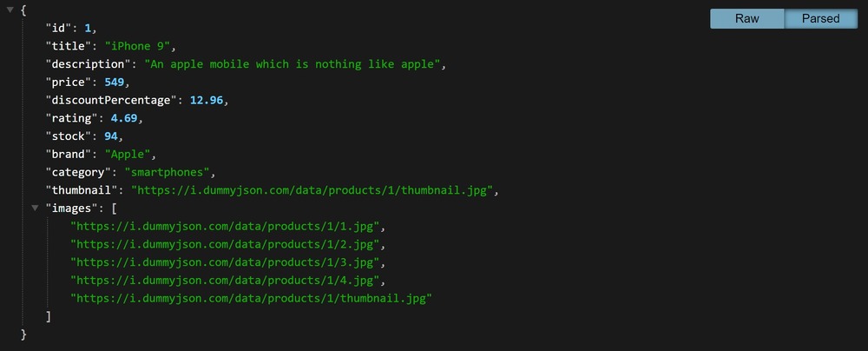The width and height of the screenshot is (868, 351).
Task: Open the last thumbnail.jpg link in images
Action: pos(251,298)
